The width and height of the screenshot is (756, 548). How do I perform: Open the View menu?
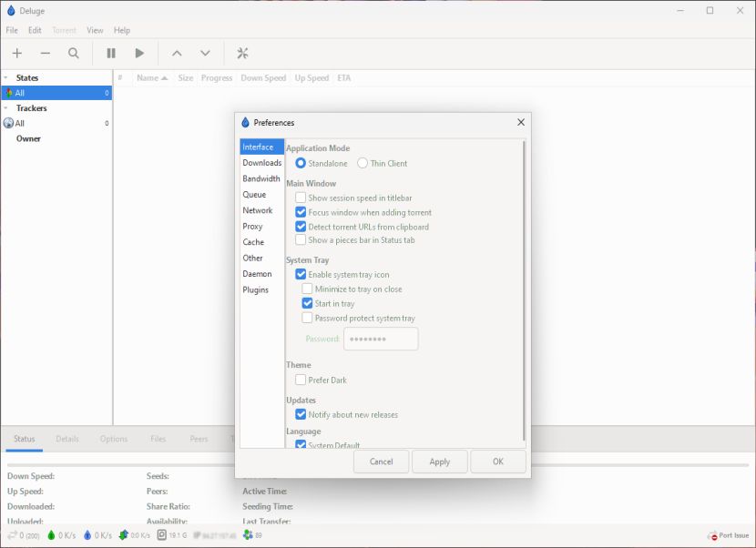point(95,30)
